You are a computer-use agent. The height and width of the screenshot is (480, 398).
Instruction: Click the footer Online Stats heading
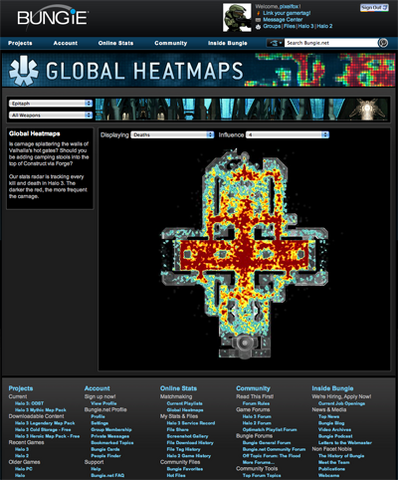178,388
